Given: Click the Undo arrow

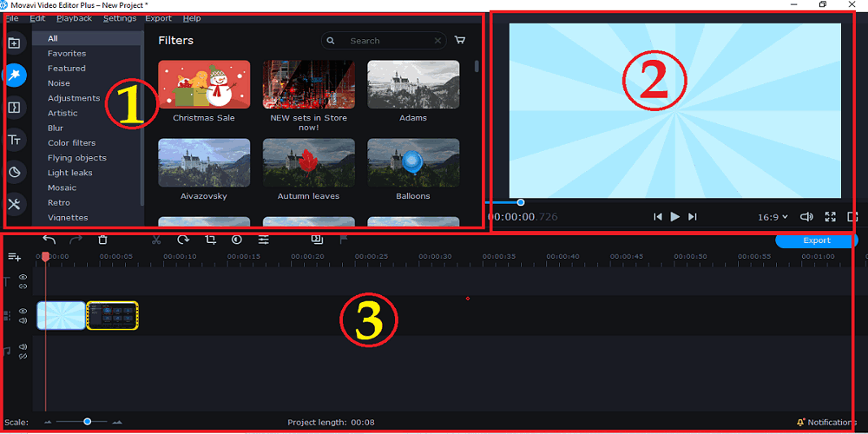Looking at the screenshot, I should [x=49, y=240].
